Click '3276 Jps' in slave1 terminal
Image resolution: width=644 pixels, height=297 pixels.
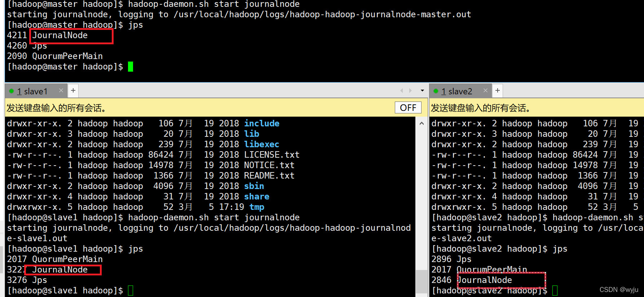[x=27, y=280]
